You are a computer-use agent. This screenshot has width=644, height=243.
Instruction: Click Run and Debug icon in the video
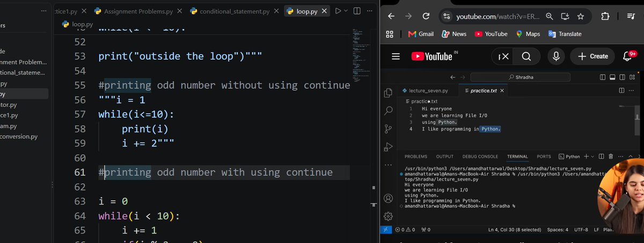tap(389, 146)
